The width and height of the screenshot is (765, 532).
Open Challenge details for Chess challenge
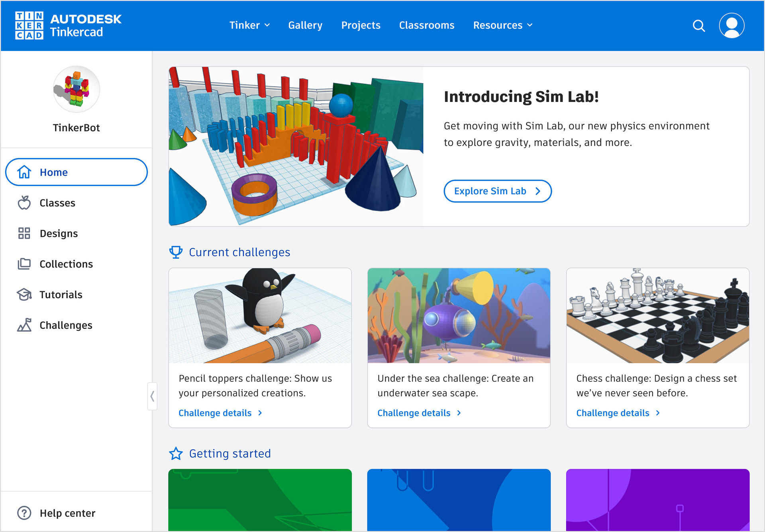click(618, 413)
